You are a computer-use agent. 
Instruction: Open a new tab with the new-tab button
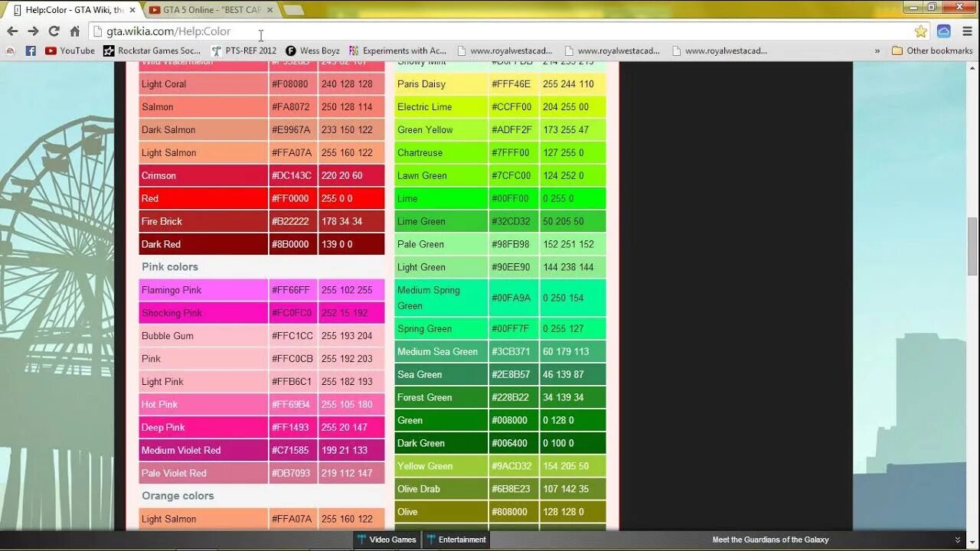point(293,10)
